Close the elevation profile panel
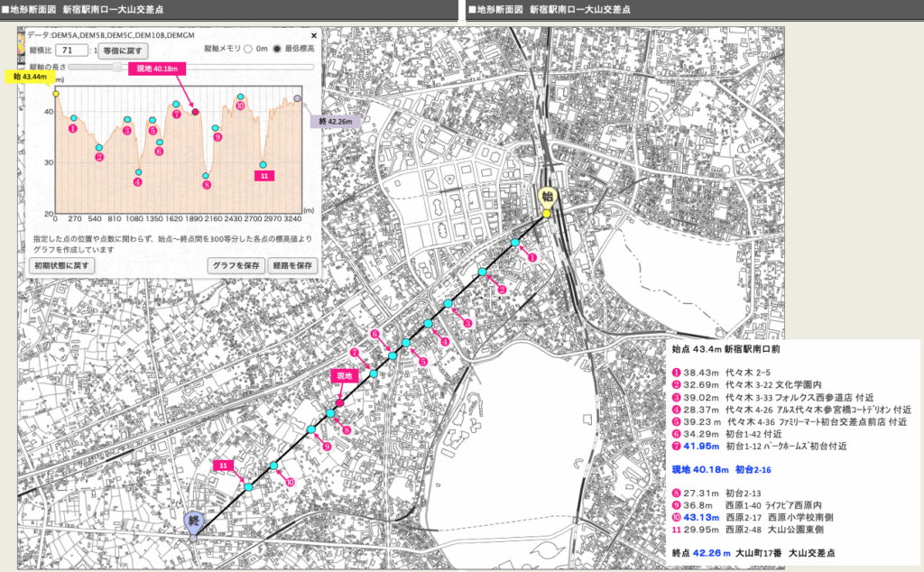 [x=314, y=35]
